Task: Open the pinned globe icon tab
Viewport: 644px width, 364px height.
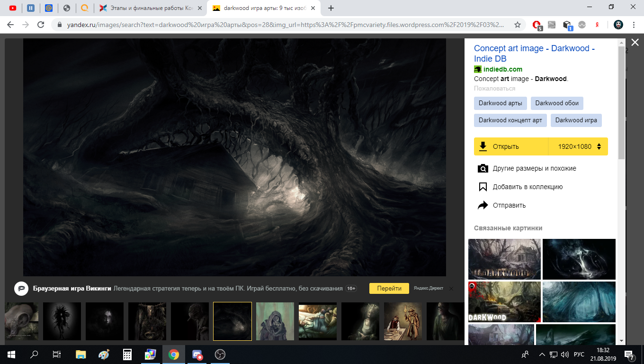Action: tap(67, 8)
